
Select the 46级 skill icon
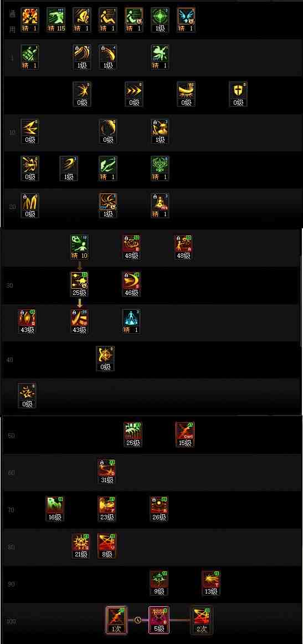click(x=132, y=284)
